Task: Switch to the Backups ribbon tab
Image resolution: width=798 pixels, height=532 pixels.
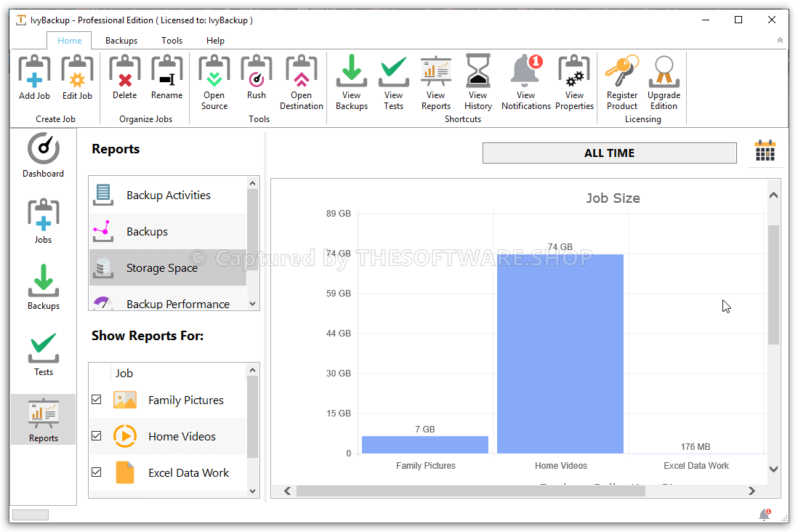Action: [x=121, y=41]
